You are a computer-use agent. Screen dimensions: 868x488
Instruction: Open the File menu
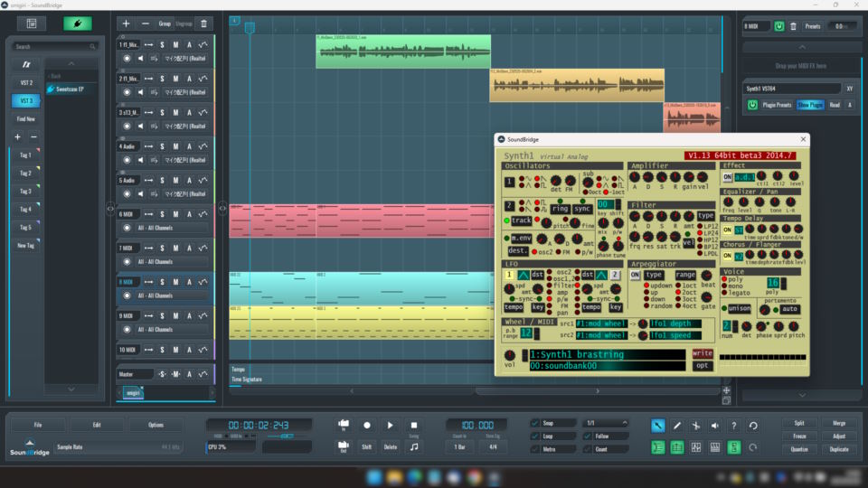pos(38,425)
